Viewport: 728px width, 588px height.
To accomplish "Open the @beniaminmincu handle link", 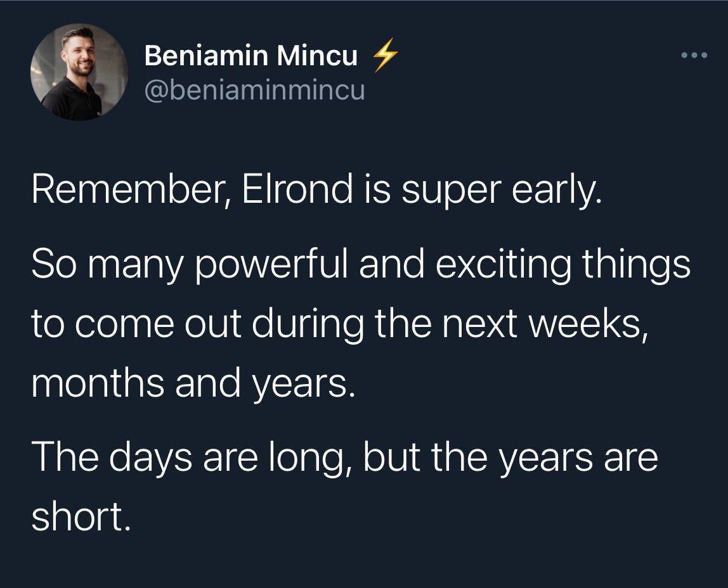I will click(x=254, y=91).
